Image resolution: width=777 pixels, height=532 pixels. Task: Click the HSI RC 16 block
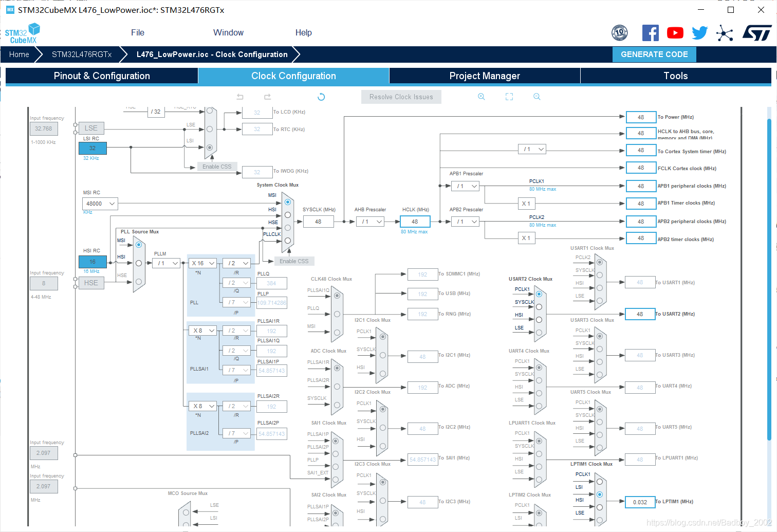(x=92, y=262)
